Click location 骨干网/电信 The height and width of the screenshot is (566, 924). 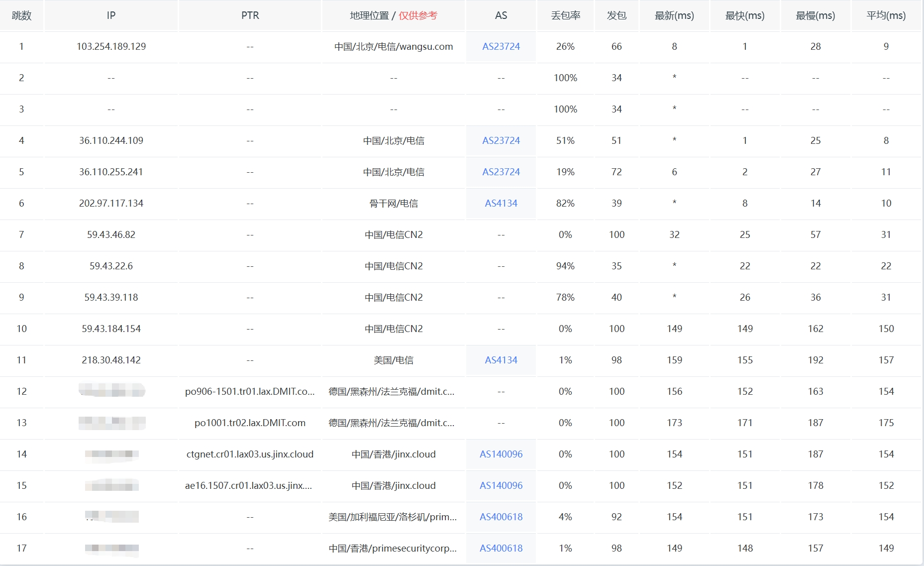394,203
